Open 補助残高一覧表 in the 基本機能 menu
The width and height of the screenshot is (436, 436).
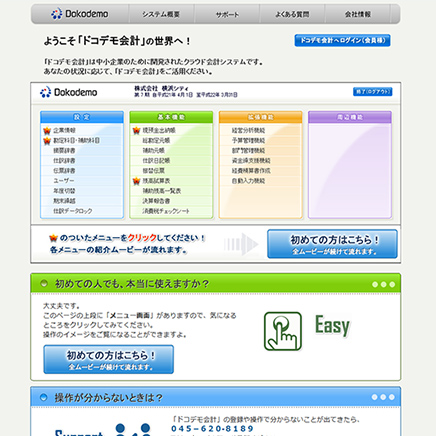(162, 191)
